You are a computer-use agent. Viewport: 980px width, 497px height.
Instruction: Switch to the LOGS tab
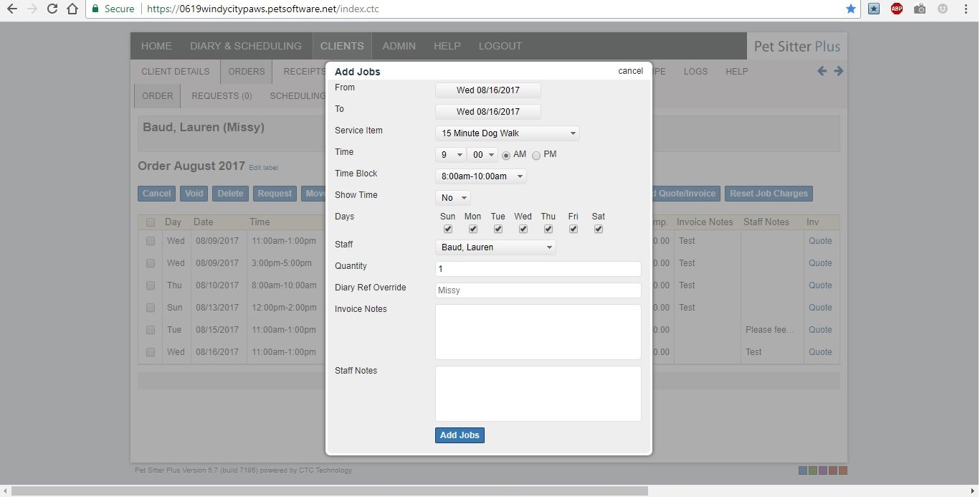[695, 72]
